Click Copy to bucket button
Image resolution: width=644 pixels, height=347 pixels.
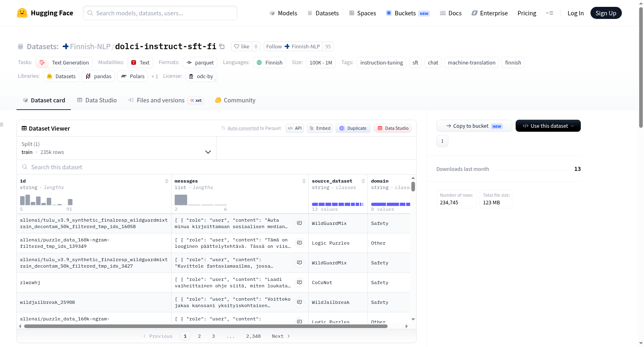point(474,126)
